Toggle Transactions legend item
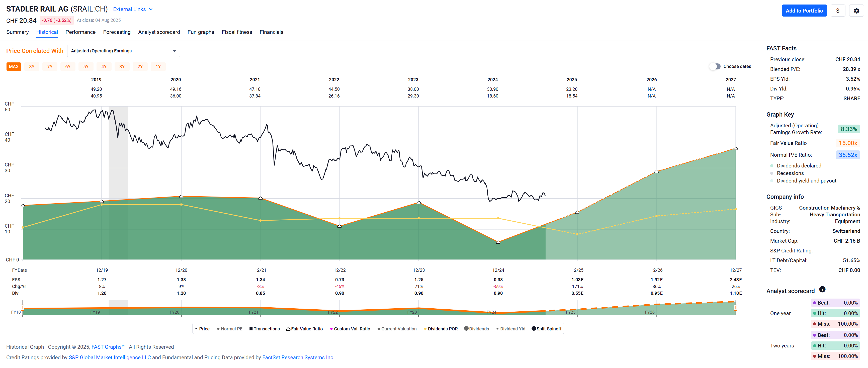This screenshot has height=368, width=868. pyautogui.click(x=265, y=329)
